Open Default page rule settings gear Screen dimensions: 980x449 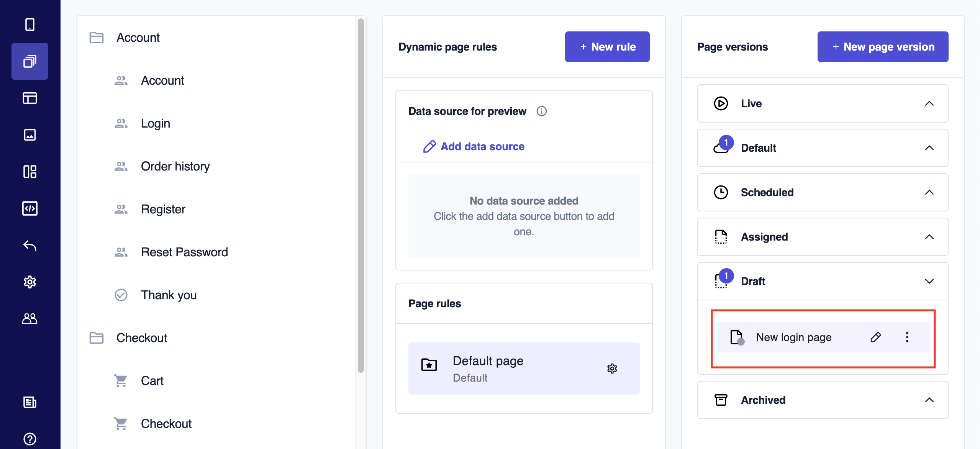pos(612,369)
